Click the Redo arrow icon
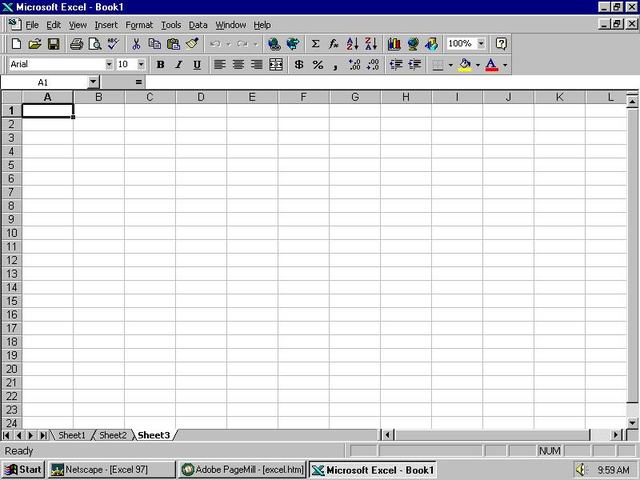This screenshot has height=480, width=640. tap(242, 44)
